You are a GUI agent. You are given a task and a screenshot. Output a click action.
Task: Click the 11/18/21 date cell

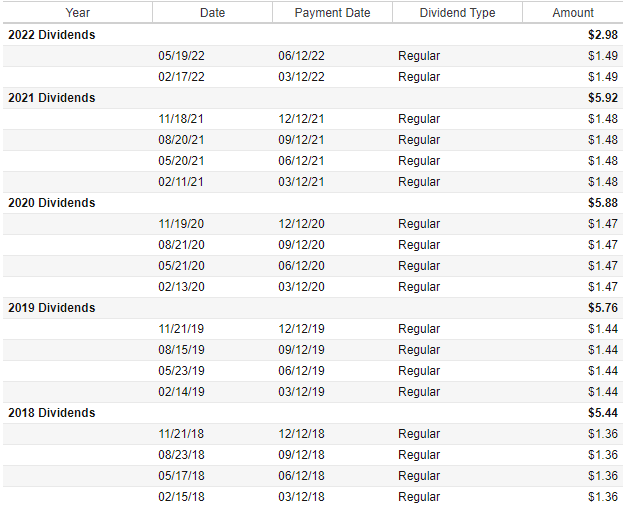point(181,119)
